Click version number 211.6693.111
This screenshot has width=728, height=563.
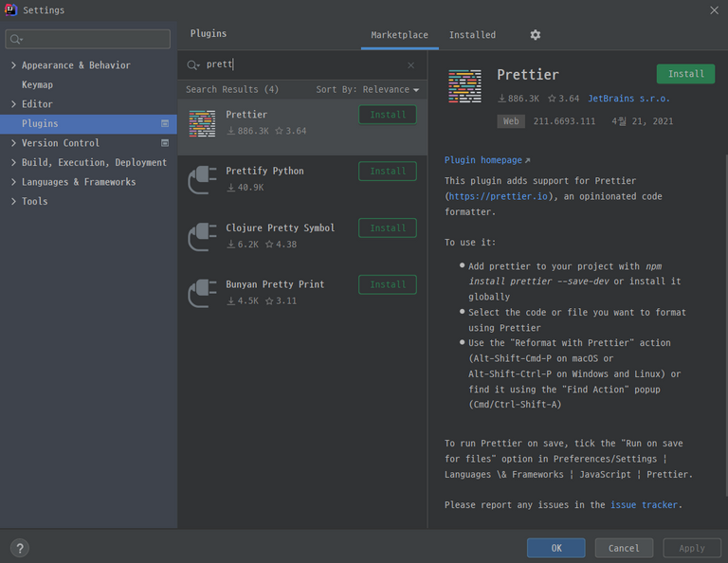pos(564,121)
